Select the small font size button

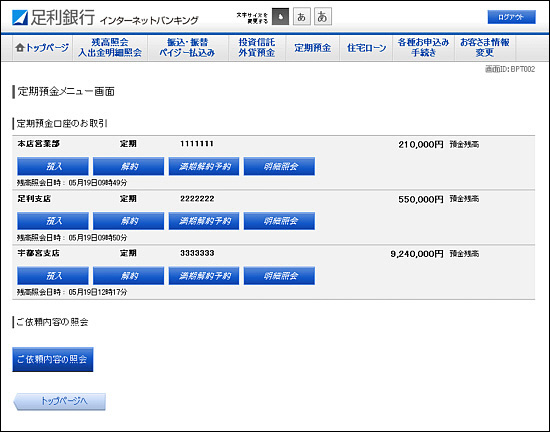click(280, 16)
